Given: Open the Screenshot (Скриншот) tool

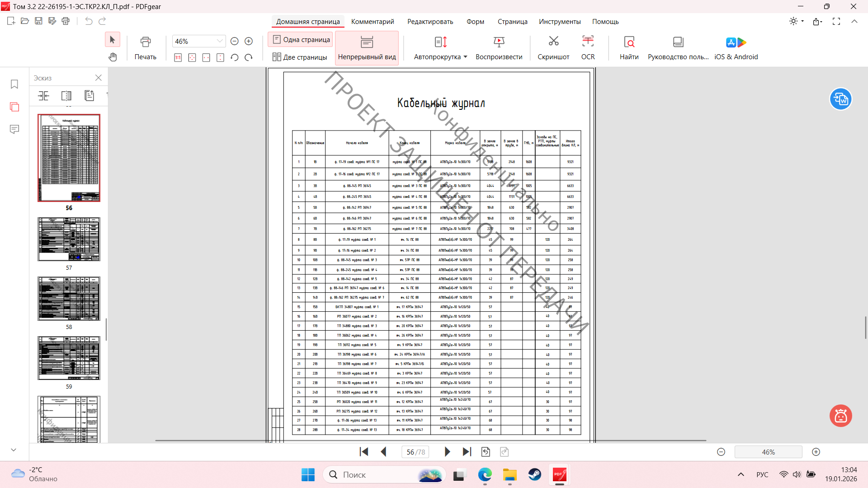Looking at the screenshot, I should pos(553,42).
